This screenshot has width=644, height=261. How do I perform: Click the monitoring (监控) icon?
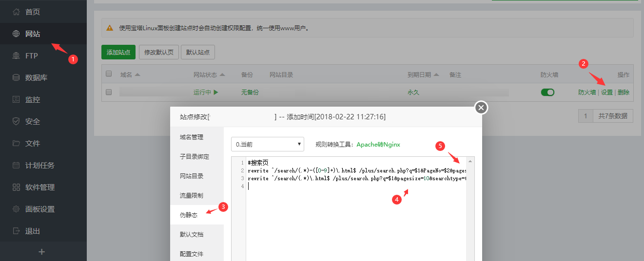click(16, 100)
